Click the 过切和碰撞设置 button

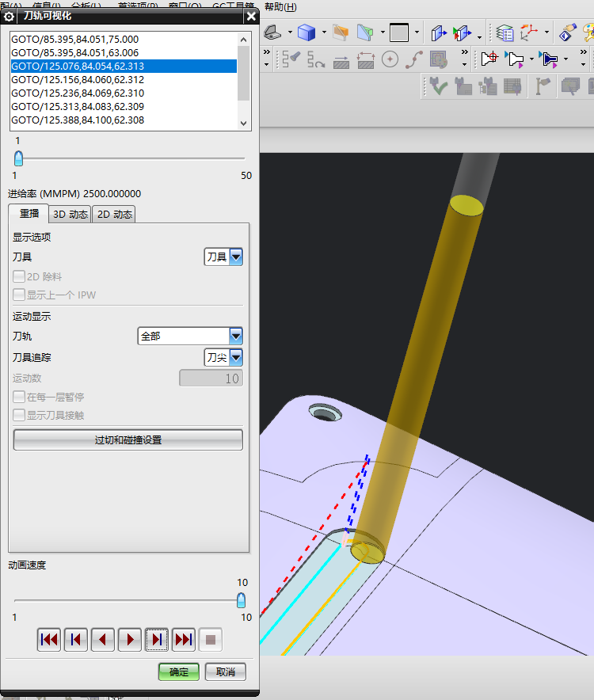click(128, 439)
